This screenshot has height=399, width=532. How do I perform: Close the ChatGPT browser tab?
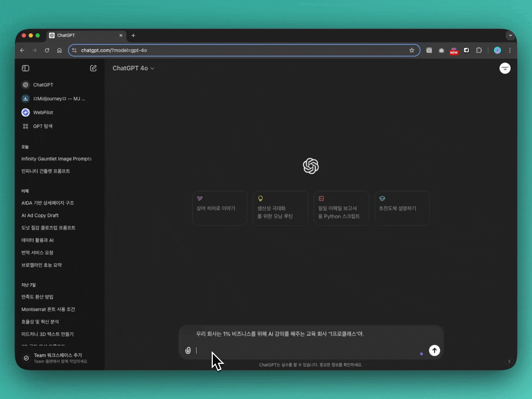(x=121, y=35)
